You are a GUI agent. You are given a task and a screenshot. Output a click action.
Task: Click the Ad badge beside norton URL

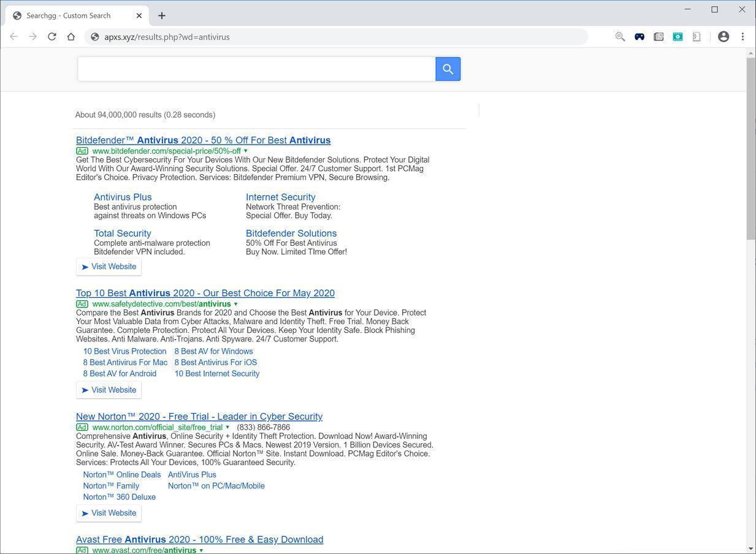[x=82, y=427]
